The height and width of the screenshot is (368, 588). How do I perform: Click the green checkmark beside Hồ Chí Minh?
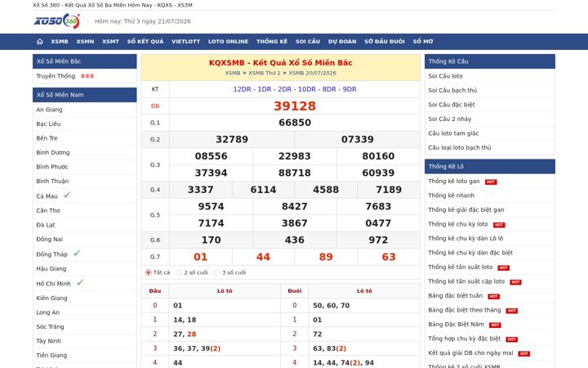pos(80,282)
